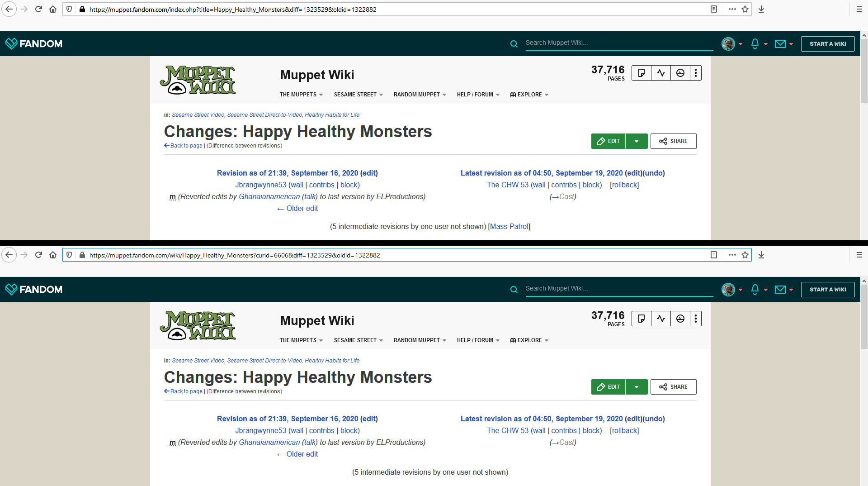Image resolution: width=868 pixels, height=486 pixels.
Task: Expand the Explore menu in the bottom window
Action: click(529, 340)
